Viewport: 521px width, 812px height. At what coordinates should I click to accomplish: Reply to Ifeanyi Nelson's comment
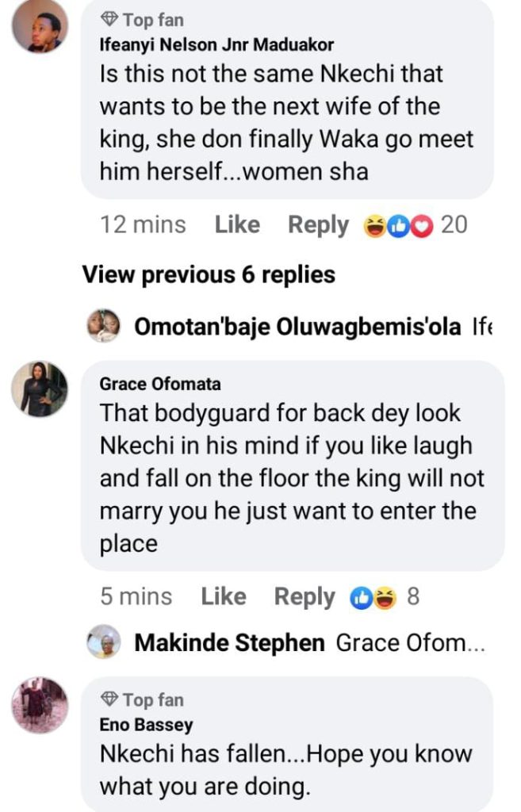(x=318, y=225)
